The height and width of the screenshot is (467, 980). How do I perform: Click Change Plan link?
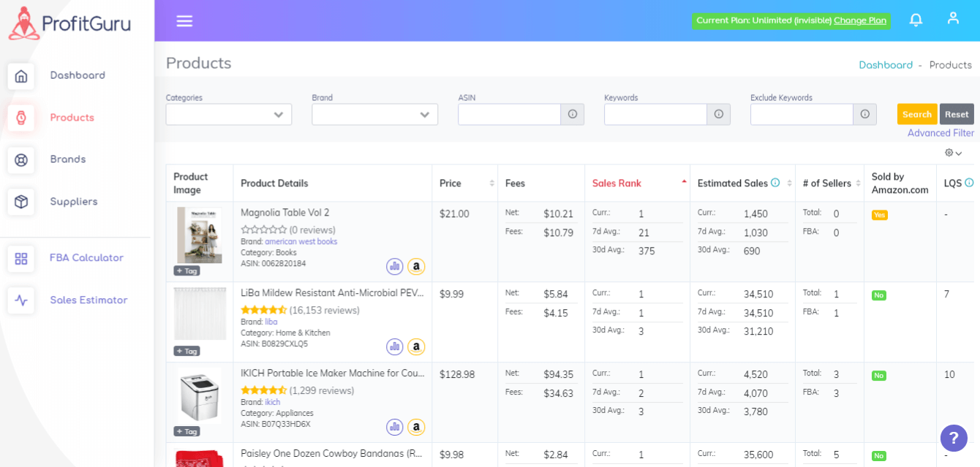860,20
